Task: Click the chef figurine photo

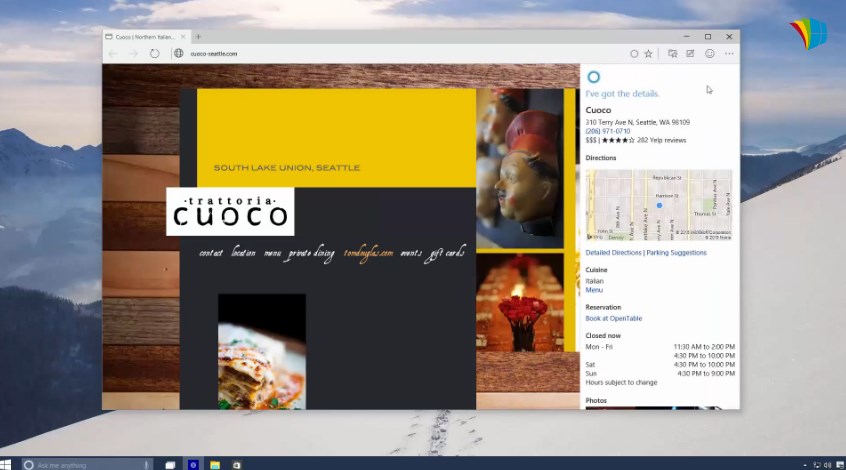Action: click(520, 168)
